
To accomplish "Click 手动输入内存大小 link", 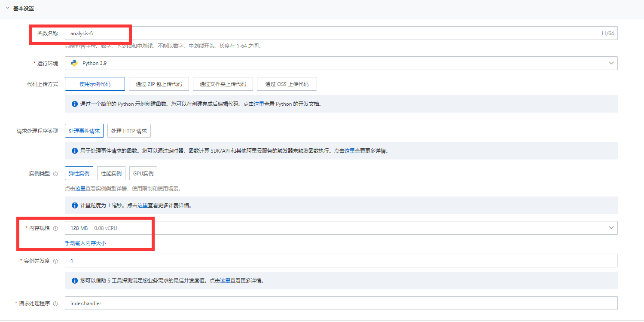I will tap(85, 243).
